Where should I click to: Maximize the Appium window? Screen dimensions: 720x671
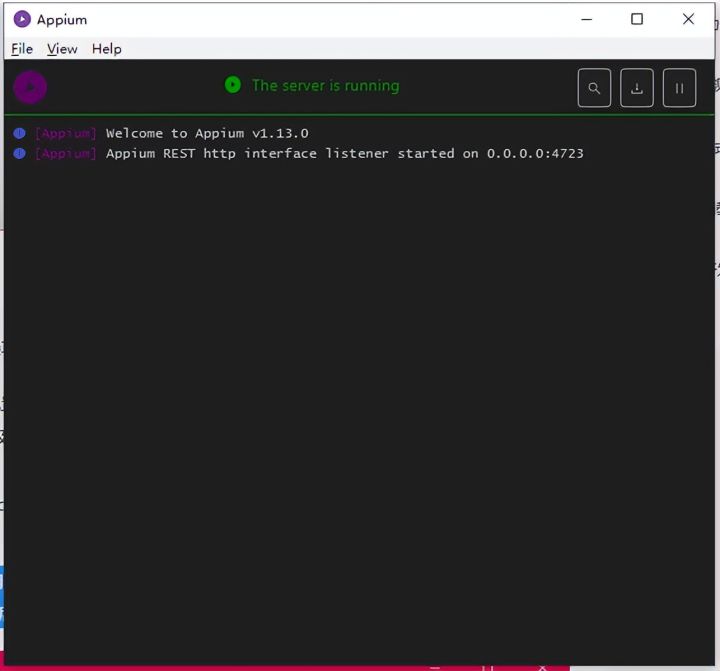pos(637,19)
